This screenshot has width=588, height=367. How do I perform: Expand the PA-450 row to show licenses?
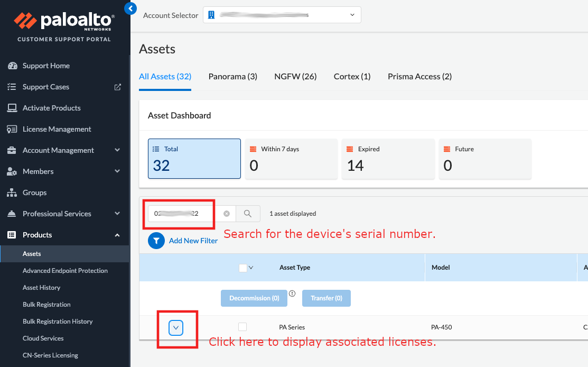coord(176,327)
